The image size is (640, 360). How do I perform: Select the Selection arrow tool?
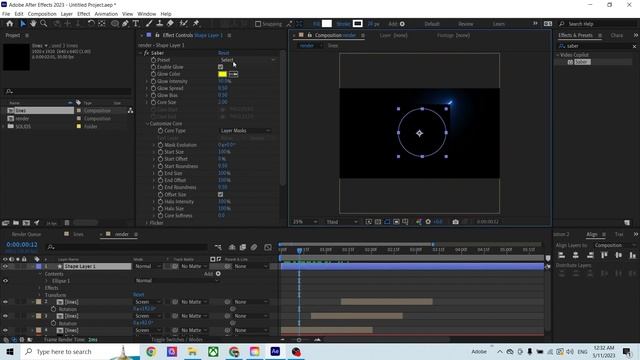click(x=23, y=24)
